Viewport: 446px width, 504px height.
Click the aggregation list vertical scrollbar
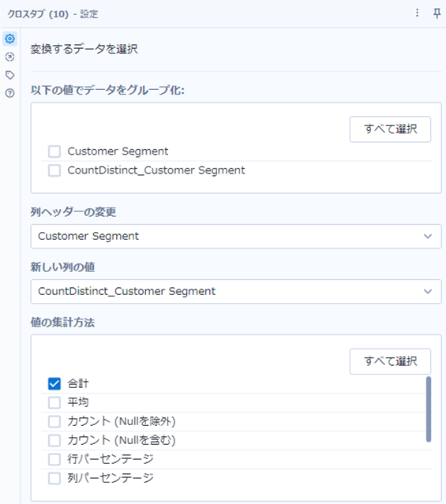[429, 409]
